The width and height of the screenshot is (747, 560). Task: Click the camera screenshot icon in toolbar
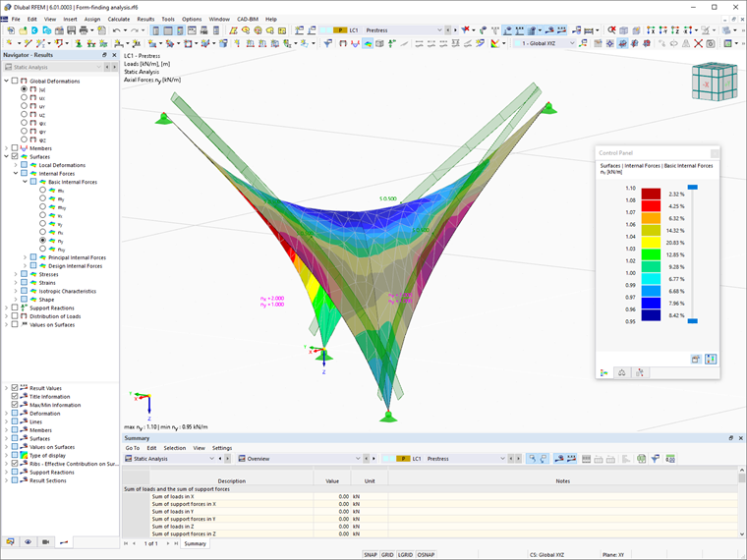coord(711,44)
